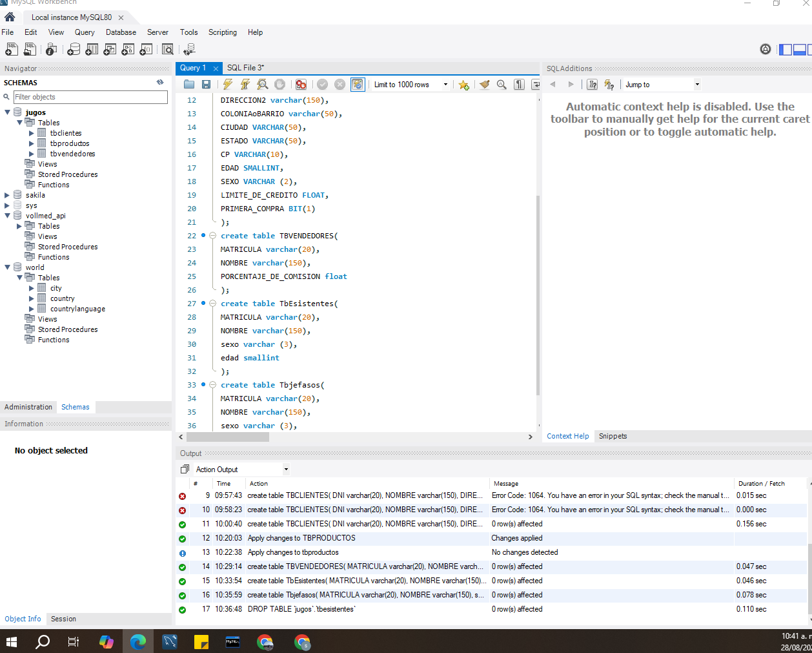This screenshot has height=653, width=812.
Task: Toggle display of invisible characters (pilcrow)
Action: [519, 85]
